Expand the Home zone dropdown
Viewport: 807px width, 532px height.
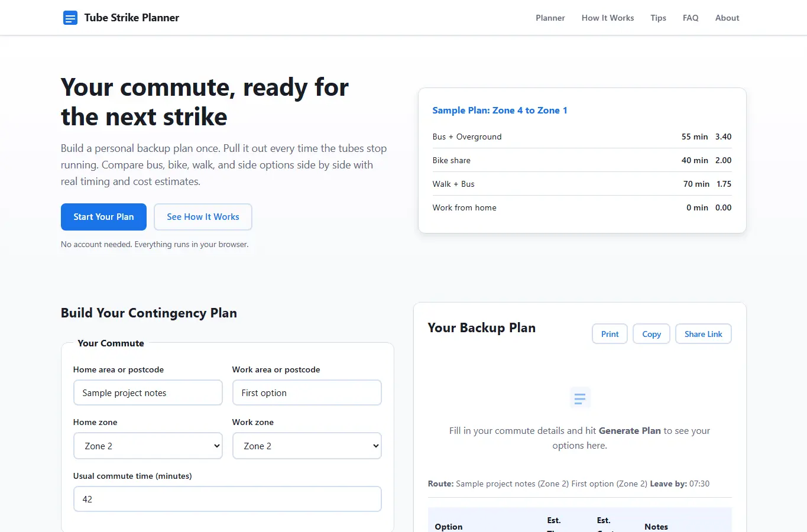[148, 446]
